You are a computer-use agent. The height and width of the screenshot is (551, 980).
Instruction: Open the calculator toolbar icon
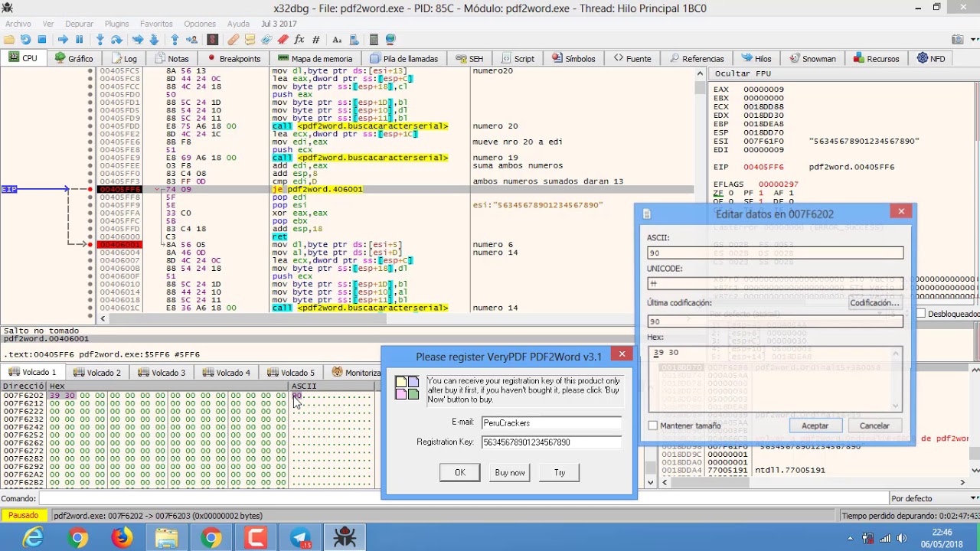coord(374,39)
